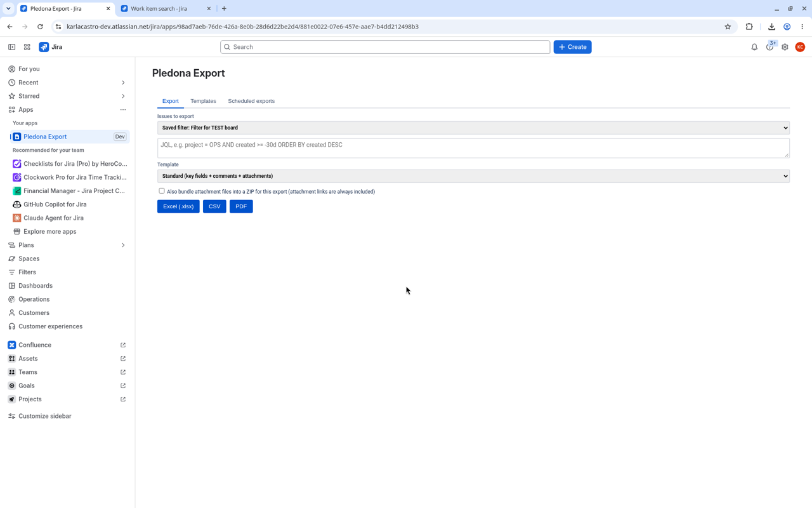The height and width of the screenshot is (508, 812).
Task: Open the browser tab list dropdown
Action: (x=8, y=8)
